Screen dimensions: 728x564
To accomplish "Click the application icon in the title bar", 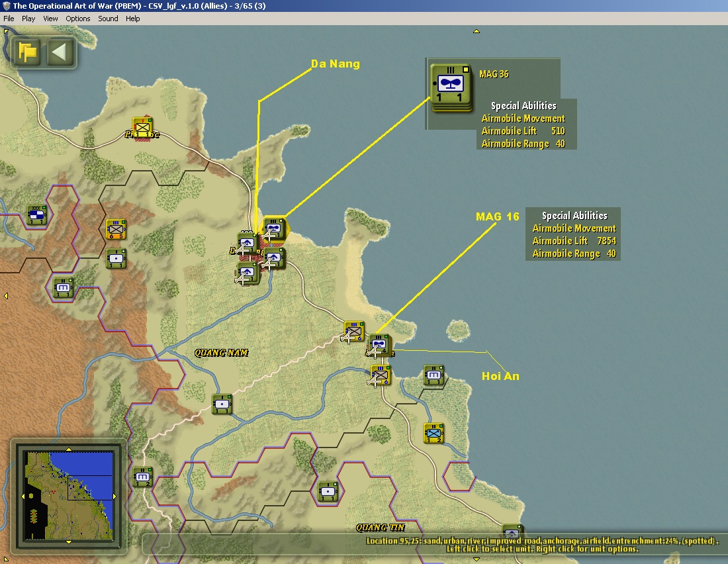I will (6, 6).
